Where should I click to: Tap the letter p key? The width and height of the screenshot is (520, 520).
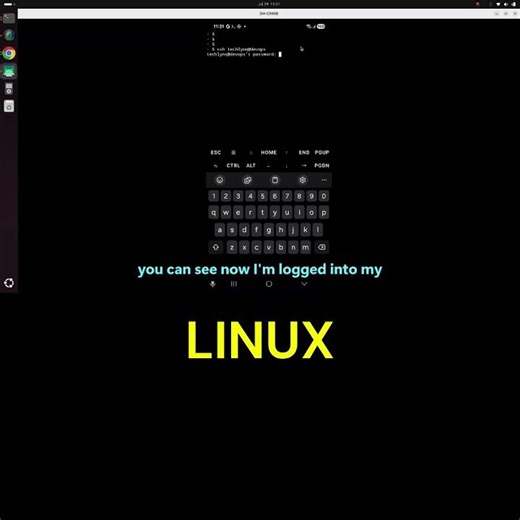(x=323, y=212)
